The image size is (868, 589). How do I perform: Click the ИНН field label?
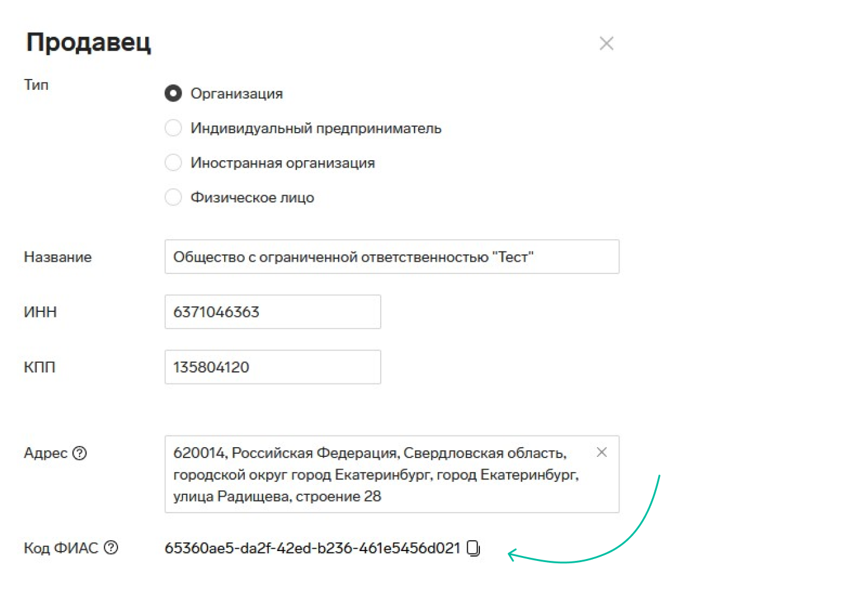point(40,312)
